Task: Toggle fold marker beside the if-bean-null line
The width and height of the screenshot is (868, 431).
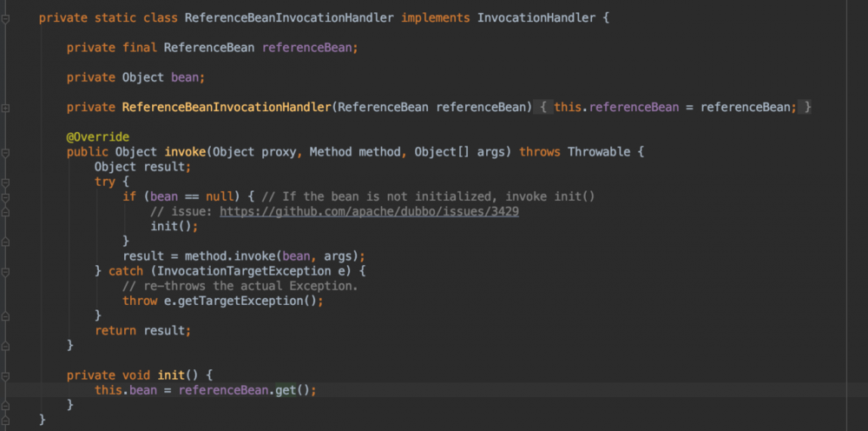Action: pos(5,197)
